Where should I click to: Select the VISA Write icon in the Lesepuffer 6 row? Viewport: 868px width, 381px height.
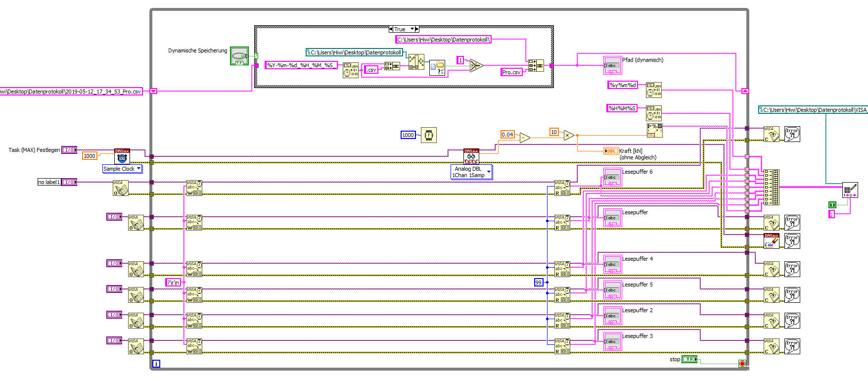pos(194,188)
